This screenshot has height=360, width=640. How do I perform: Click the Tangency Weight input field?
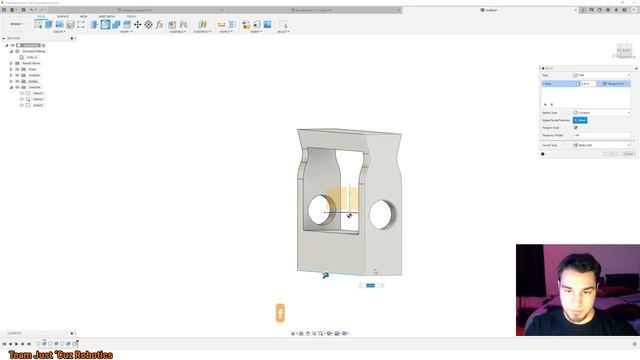(x=602, y=135)
